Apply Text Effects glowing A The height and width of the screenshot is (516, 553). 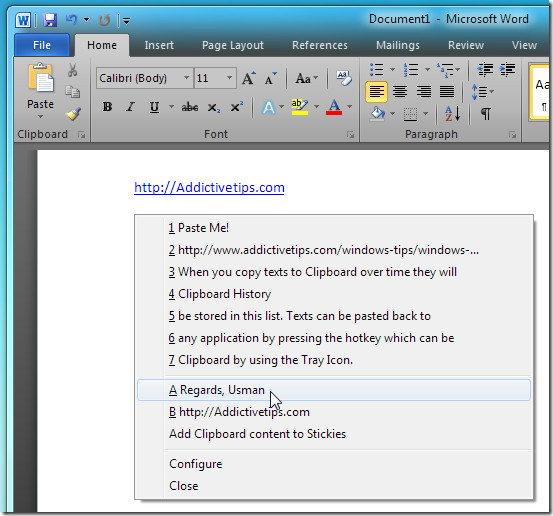[269, 107]
